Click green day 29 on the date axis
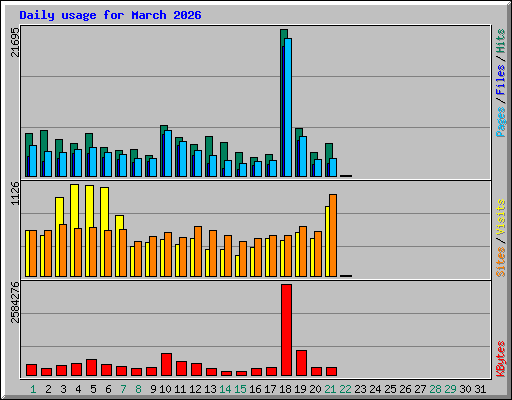The image size is (512, 400). [450, 389]
